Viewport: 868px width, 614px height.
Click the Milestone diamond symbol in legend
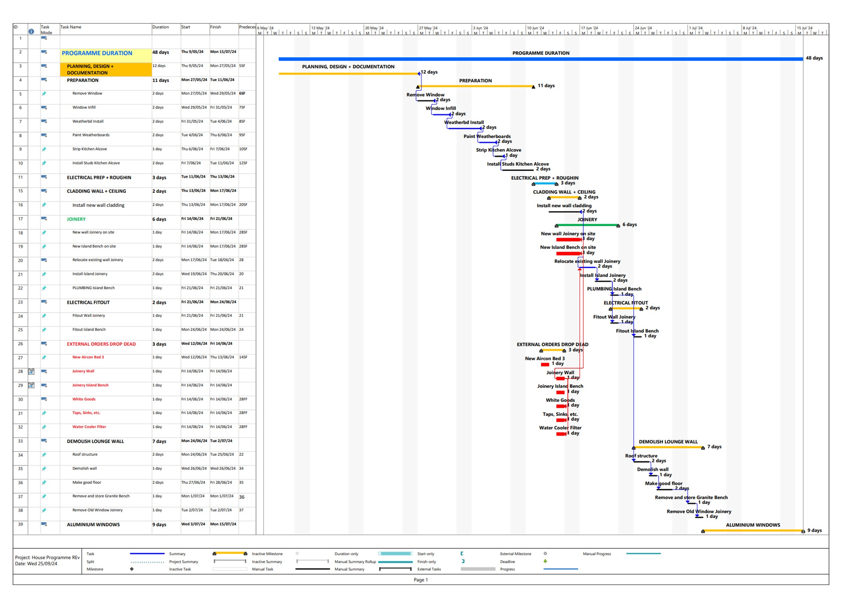pyautogui.click(x=132, y=569)
